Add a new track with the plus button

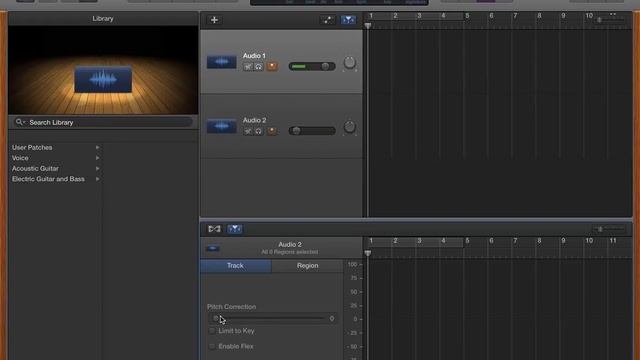click(x=214, y=20)
